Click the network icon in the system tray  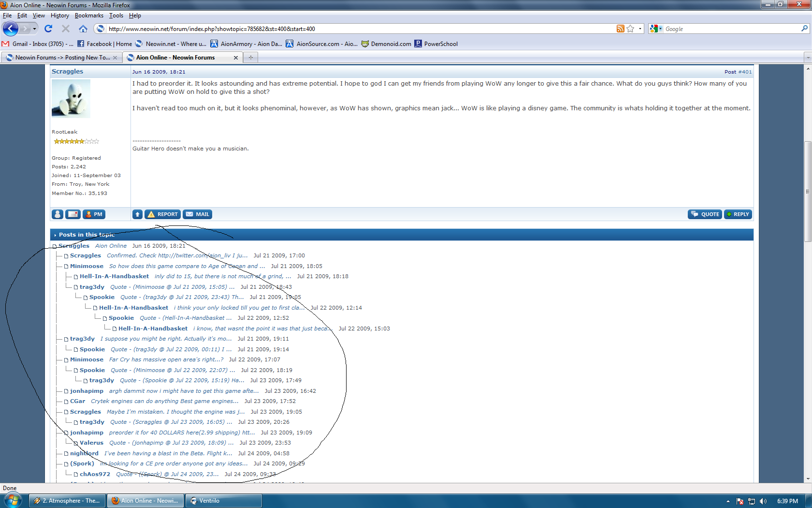tap(752, 501)
